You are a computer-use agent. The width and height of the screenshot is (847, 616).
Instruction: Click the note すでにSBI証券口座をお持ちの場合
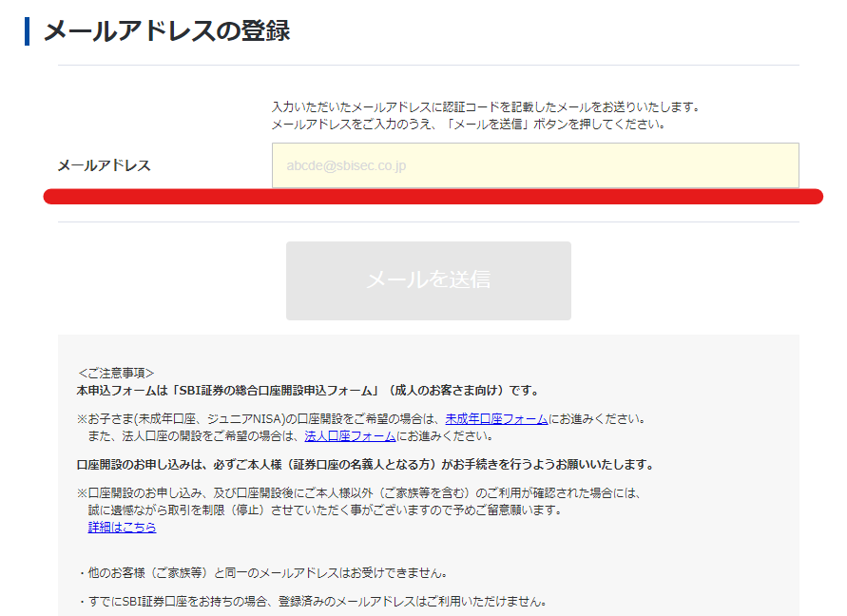tap(312, 602)
